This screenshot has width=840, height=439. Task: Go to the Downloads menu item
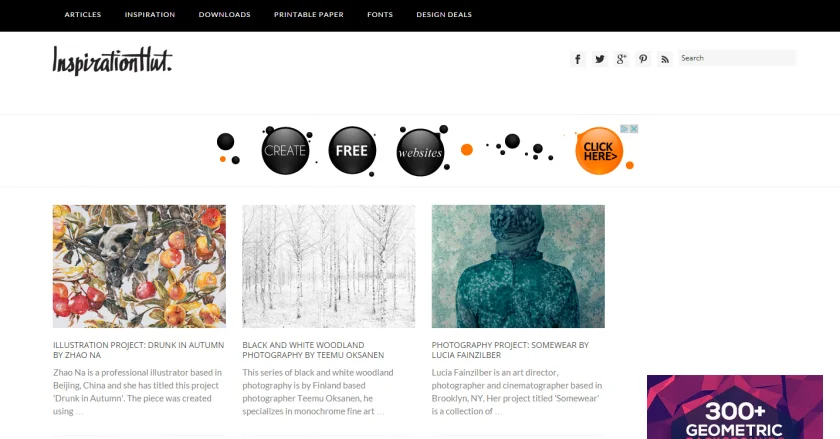click(224, 14)
